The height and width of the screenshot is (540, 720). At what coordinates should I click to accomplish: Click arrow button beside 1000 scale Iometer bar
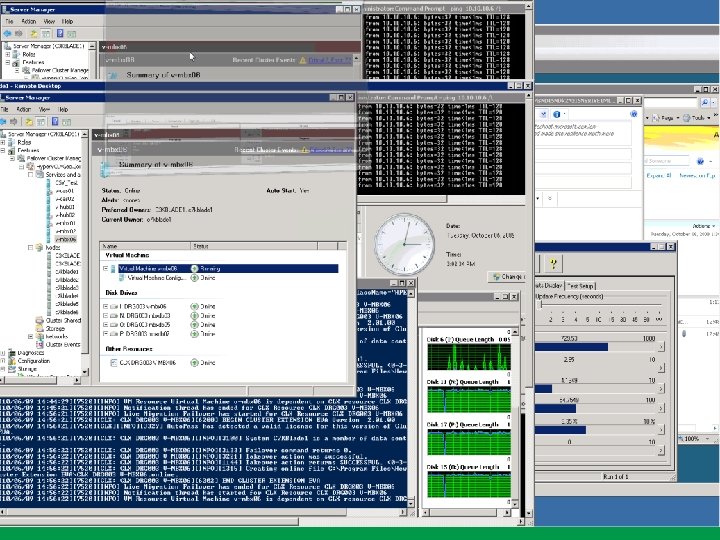[661, 347]
